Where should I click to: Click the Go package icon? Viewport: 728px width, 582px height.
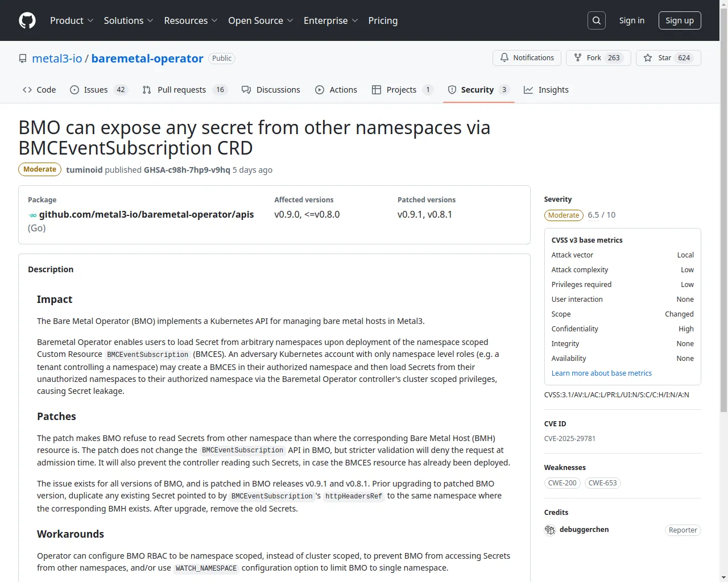pos(32,215)
